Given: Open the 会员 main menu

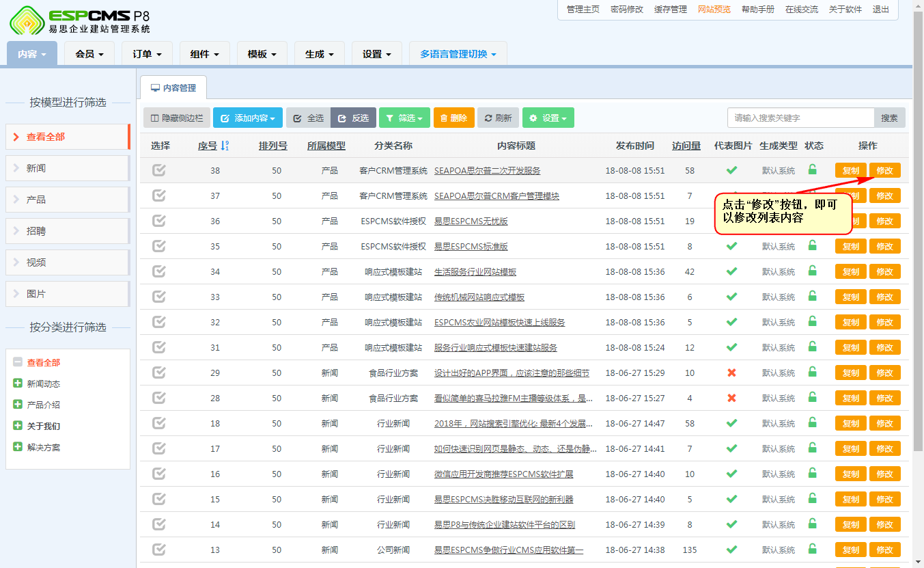Looking at the screenshot, I should (x=89, y=54).
